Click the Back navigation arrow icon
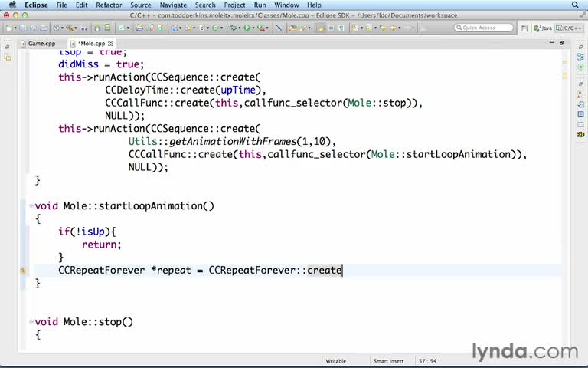 [x=393, y=28]
